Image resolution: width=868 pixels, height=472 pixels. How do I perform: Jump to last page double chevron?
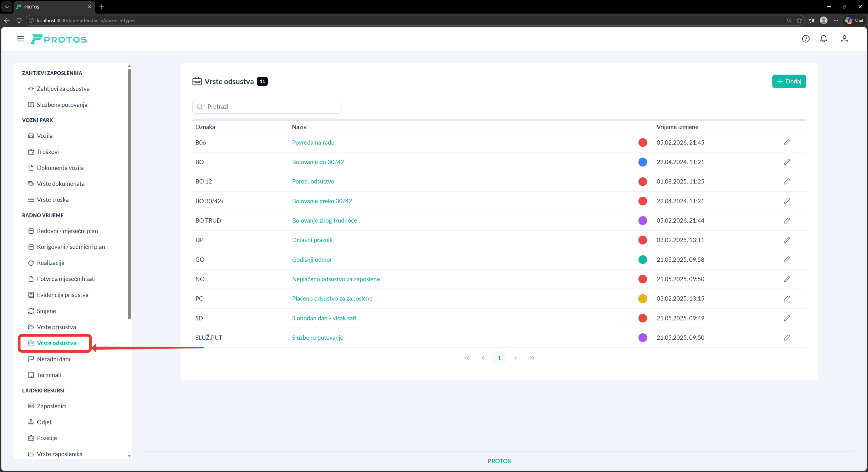click(532, 358)
